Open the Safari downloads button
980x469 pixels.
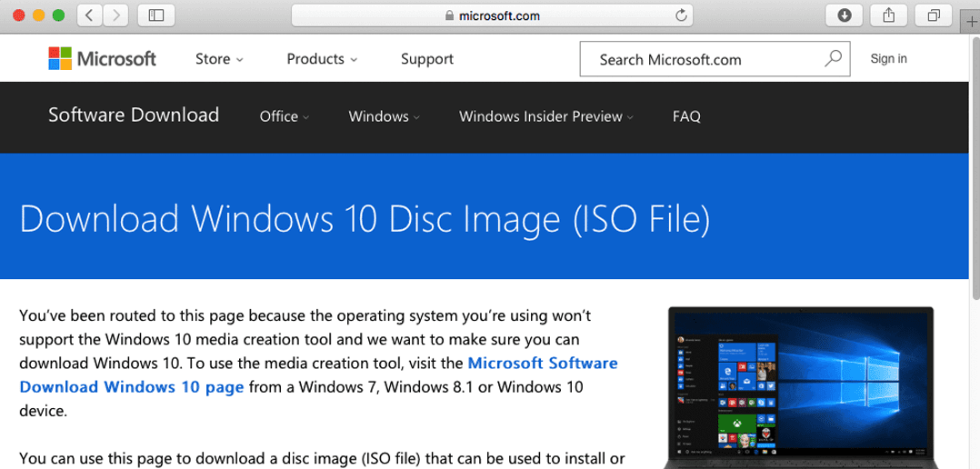point(845,15)
